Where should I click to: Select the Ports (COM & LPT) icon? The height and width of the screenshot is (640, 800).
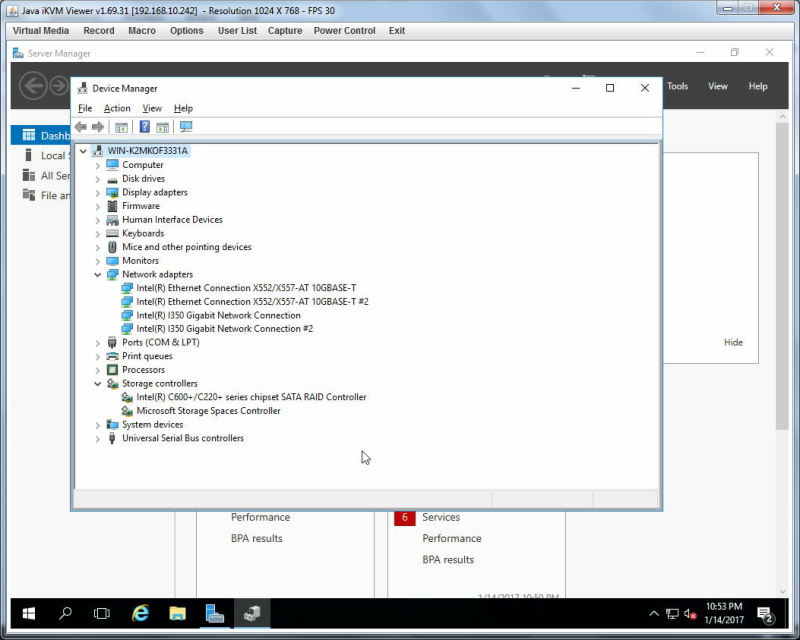coord(112,342)
